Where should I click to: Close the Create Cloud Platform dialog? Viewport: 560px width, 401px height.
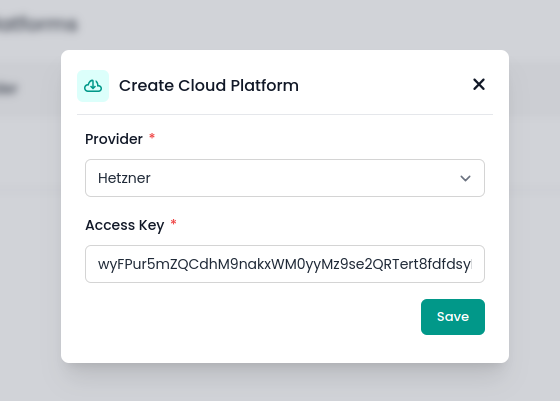click(x=479, y=85)
